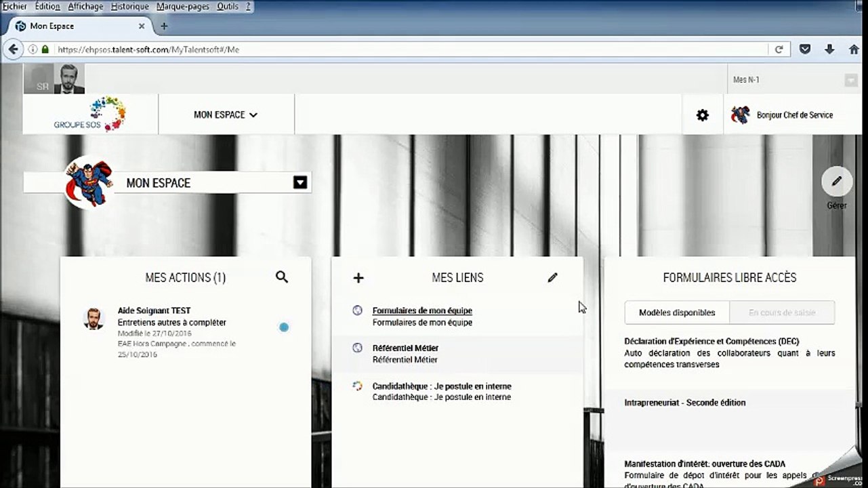Image resolution: width=868 pixels, height=488 pixels.
Task: Click the page info icon in address bar
Action: (33, 49)
